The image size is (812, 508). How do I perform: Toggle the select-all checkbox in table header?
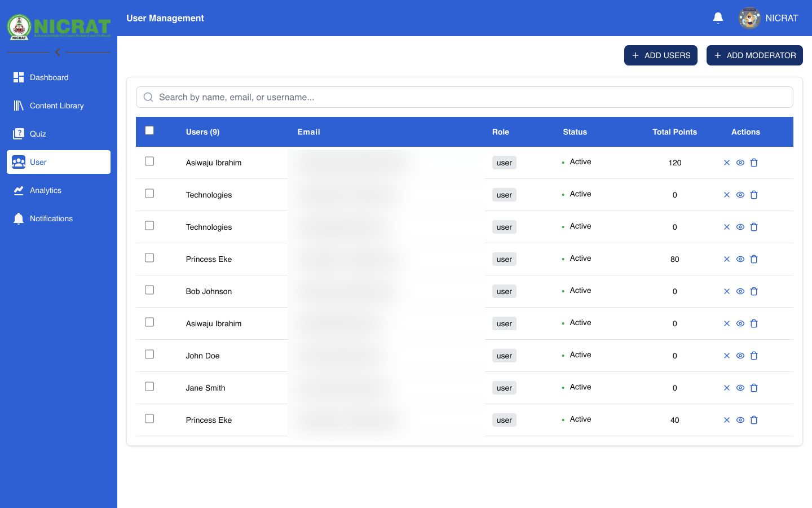click(149, 130)
